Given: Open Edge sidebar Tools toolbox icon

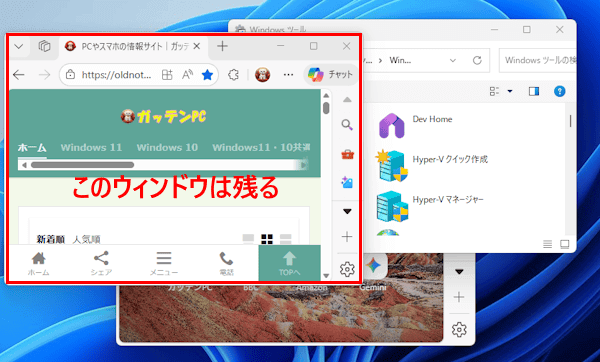Looking at the screenshot, I should tap(347, 155).
